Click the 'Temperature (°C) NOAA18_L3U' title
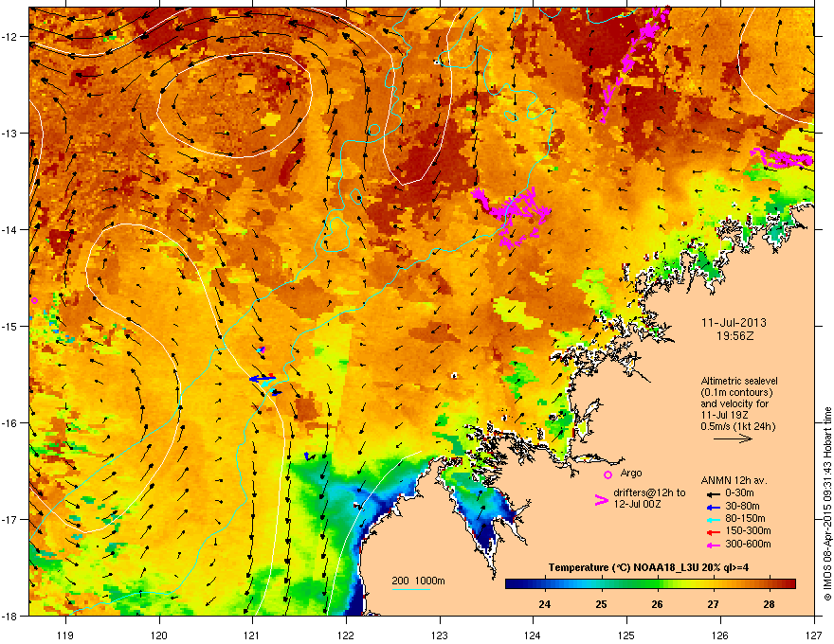 click(x=625, y=568)
